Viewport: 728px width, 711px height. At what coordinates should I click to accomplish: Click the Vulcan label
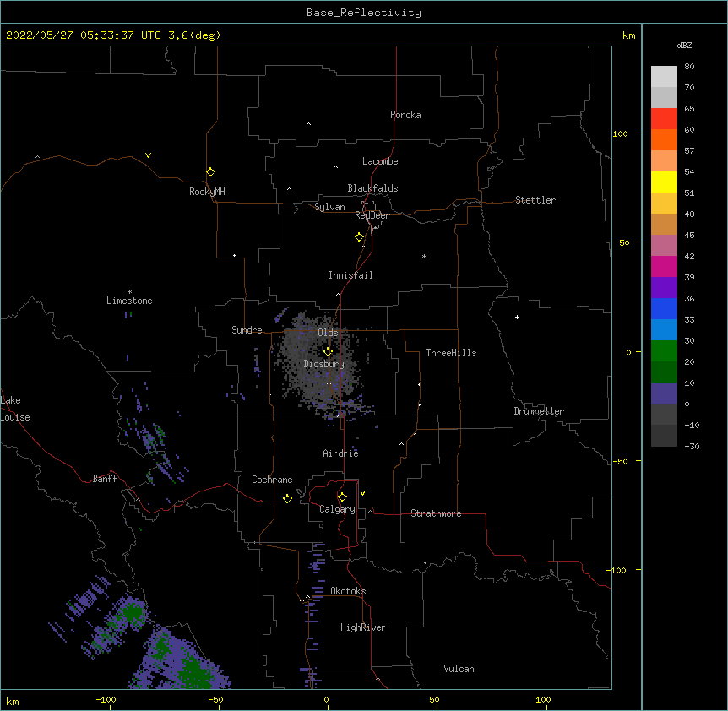[x=459, y=669]
